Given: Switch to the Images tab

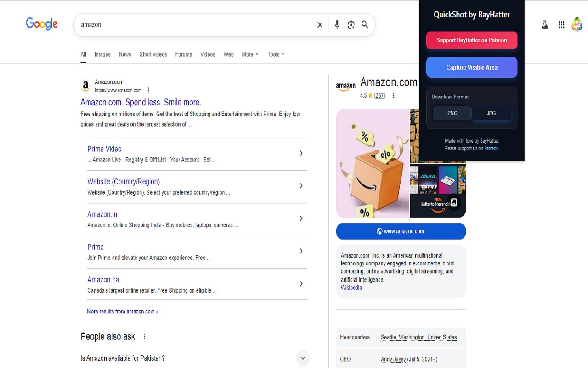Looking at the screenshot, I should (x=102, y=54).
